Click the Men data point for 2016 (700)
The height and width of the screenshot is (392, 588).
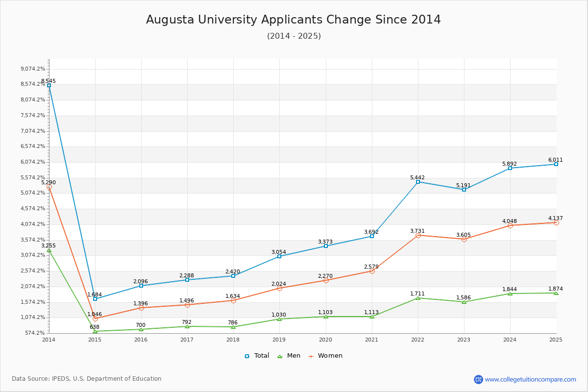(141, 329)
